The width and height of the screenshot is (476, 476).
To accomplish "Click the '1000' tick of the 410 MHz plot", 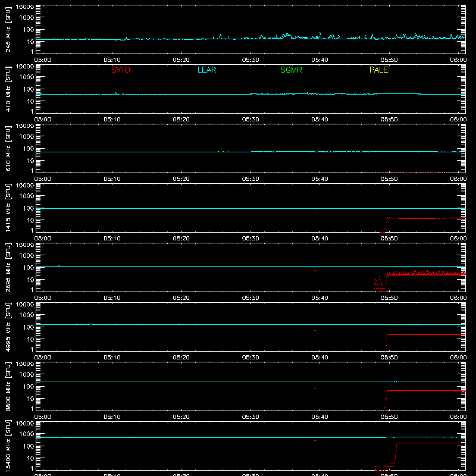I will [x=27, y=77].
